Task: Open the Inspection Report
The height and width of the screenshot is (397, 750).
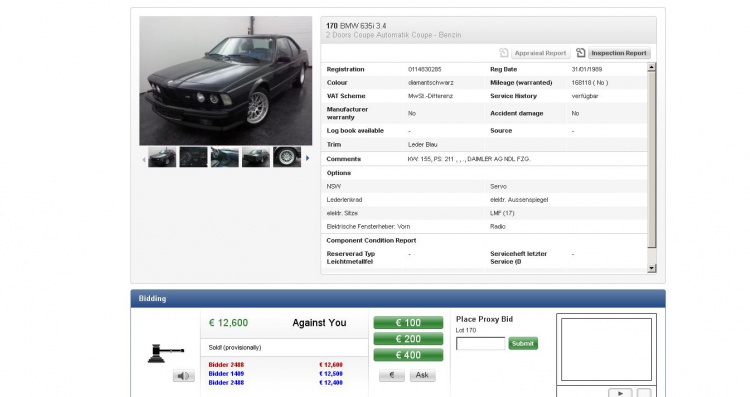Action: click(618, 53)
